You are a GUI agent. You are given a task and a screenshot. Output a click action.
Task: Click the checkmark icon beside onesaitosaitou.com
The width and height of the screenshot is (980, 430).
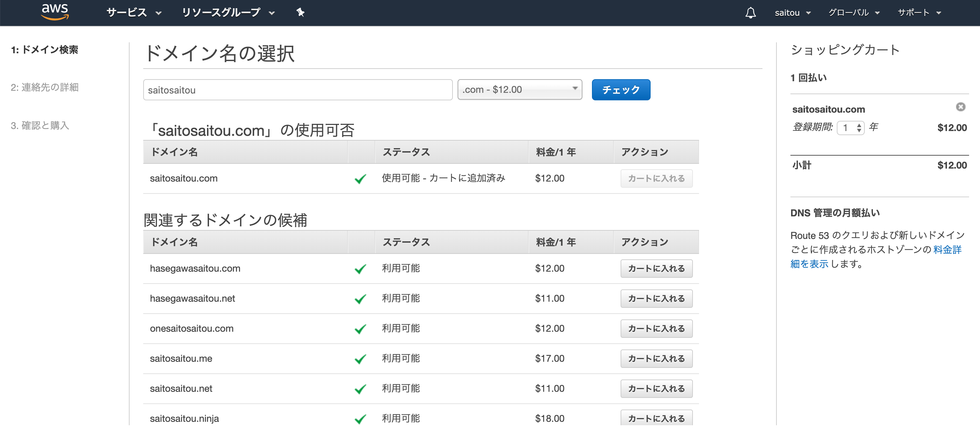(x=360, y=328)
